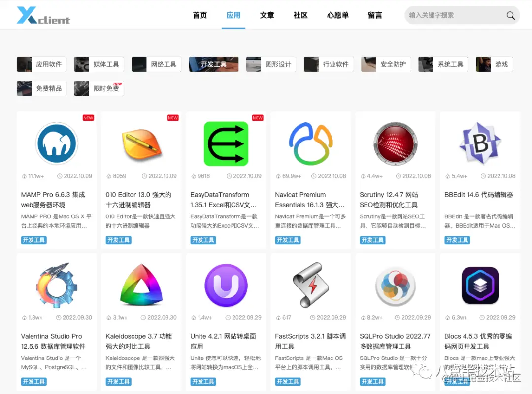Select the 应用软件 category
This screenshot has height=394, width=532.
[x=41, y=64]
